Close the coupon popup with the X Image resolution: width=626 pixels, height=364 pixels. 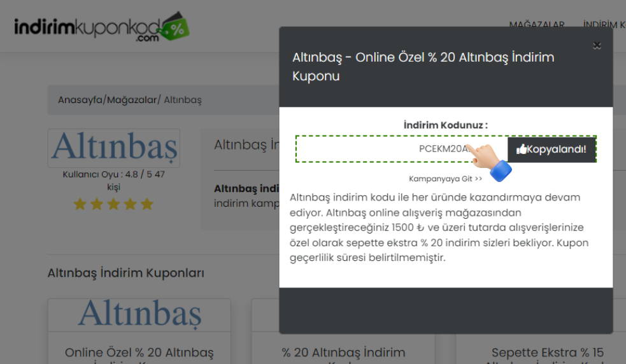597,46
